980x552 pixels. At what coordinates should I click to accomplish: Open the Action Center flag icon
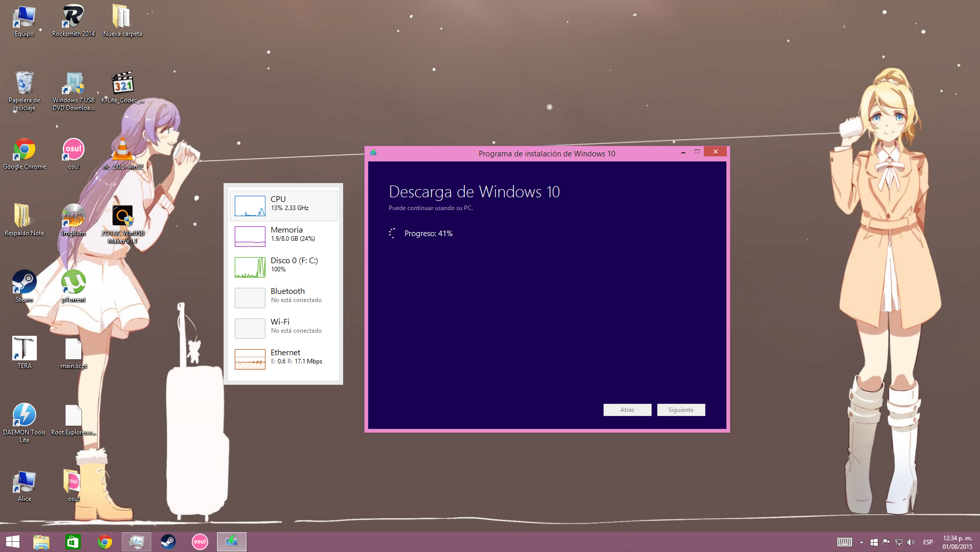886,542
